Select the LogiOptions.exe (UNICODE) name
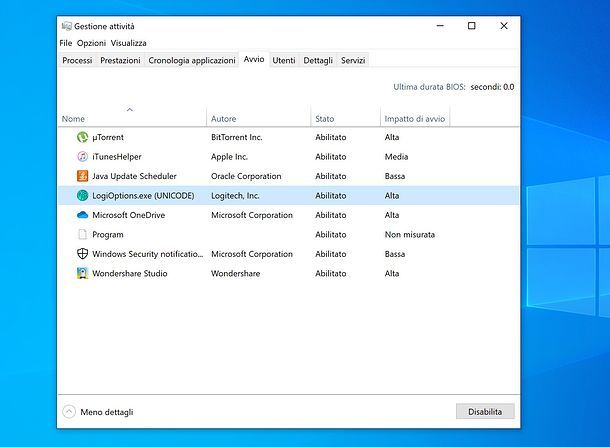The width and height of the screenshot is (610, 447). coord(143,195)
